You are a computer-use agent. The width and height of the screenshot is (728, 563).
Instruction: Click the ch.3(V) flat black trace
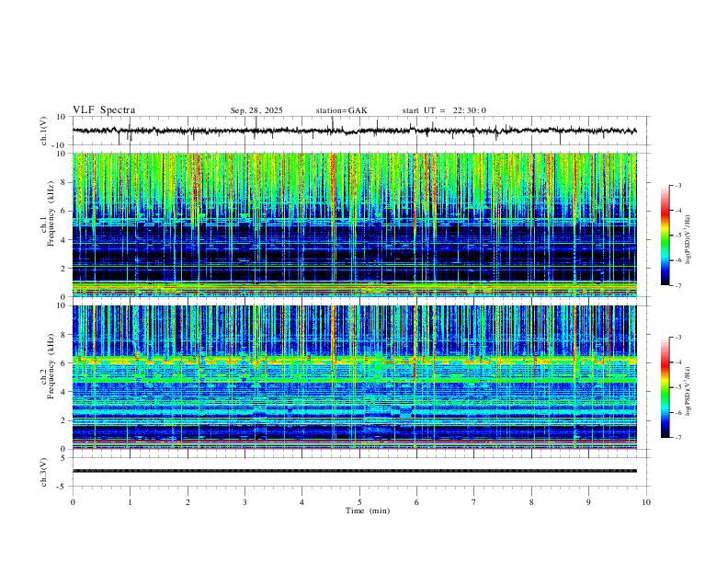click(354, 471)
